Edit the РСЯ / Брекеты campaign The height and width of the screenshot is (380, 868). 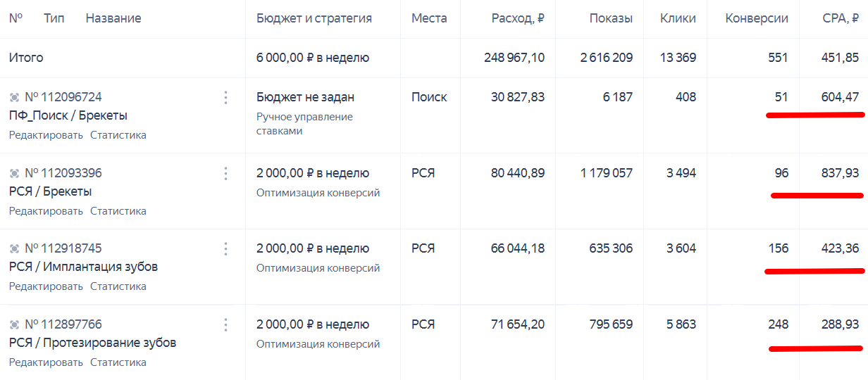[46, 211]
